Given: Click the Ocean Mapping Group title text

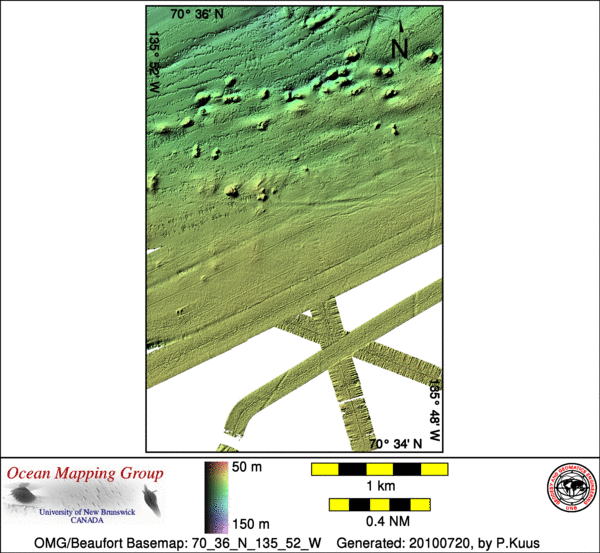Looking at the screenshot, I should click(85, 473).
